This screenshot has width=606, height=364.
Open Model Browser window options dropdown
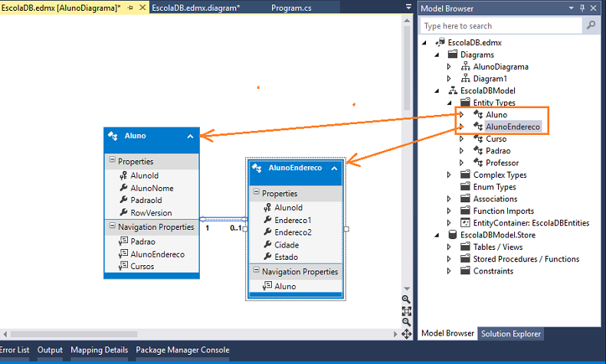click(x=572, y=8)
